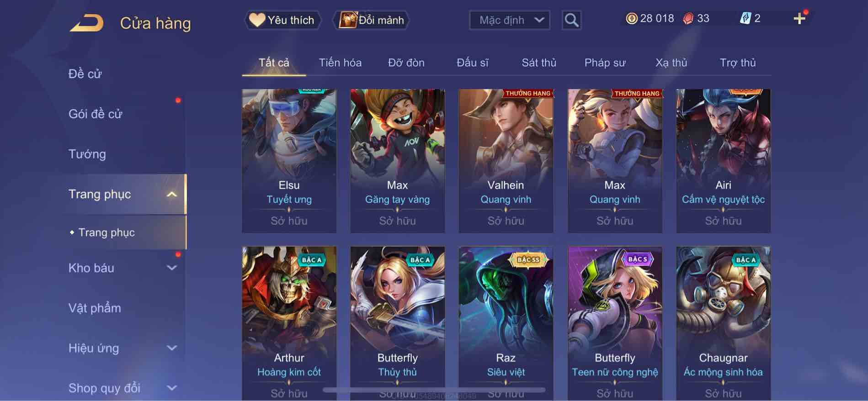Tap the back arrow icon beside Cửa hàng
Viewport: 868px width, 401px height.
click(87, 23)
